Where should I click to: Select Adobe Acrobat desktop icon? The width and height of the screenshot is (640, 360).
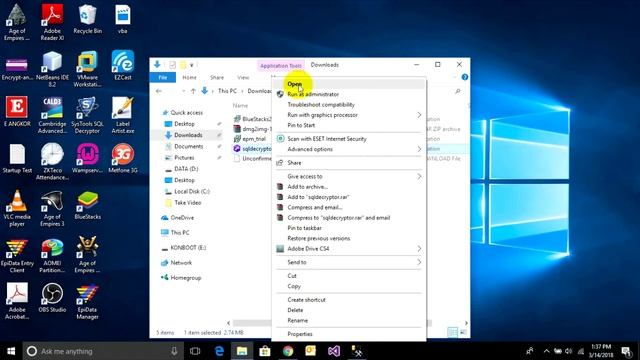point(17,301)
